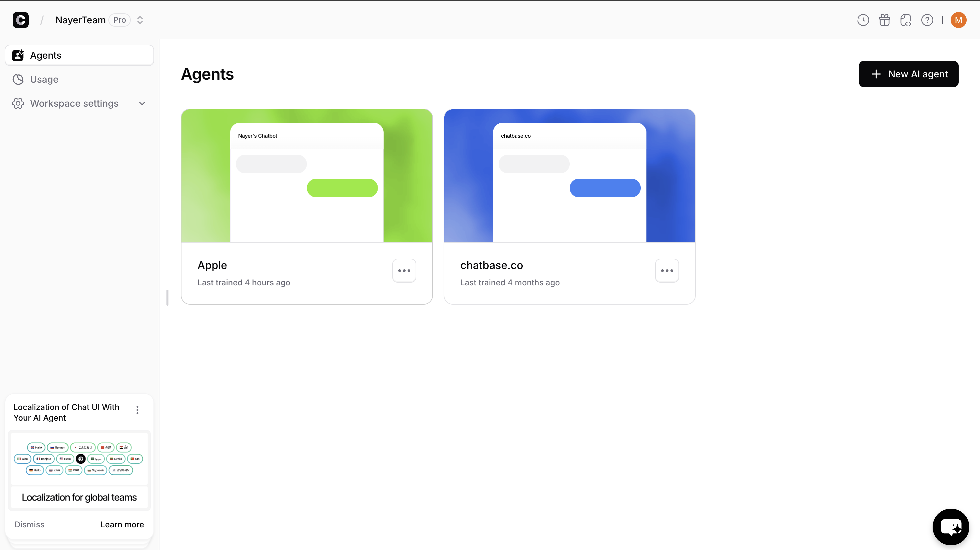This screenshot has height=550, width=980.
Task: Click the Pro plan badge chevron selector
Action: 140,20
